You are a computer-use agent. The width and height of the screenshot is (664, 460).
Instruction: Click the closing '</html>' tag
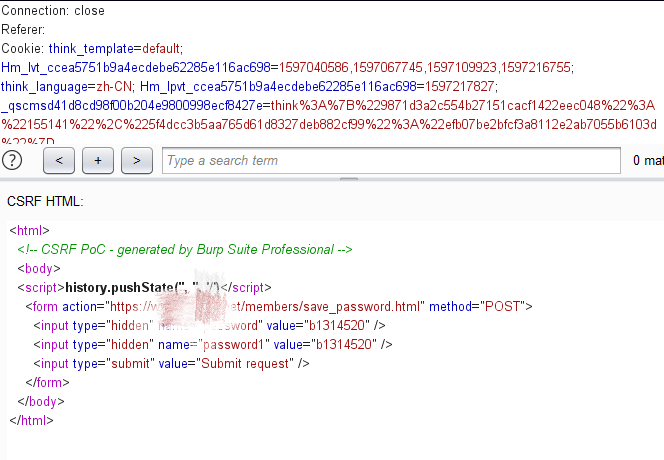(31, 421)
